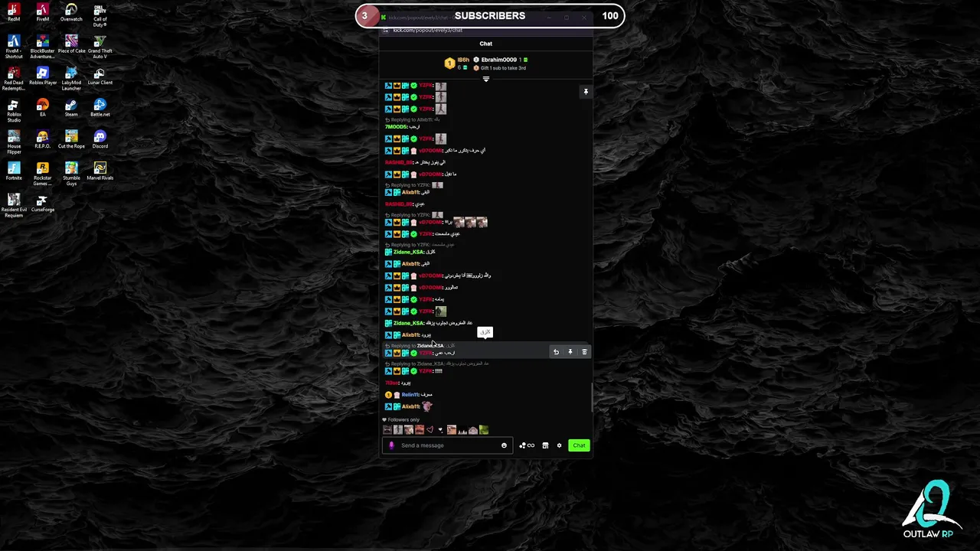Viewport: 980px width, 551px height.
Task: Launch Fortnite desktop shortcut
Action: (14, 171)
